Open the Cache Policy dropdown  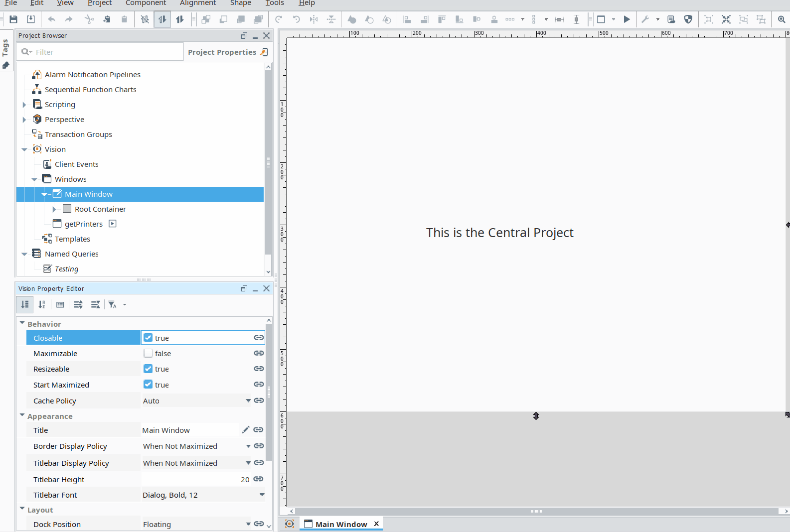point(248,400)
